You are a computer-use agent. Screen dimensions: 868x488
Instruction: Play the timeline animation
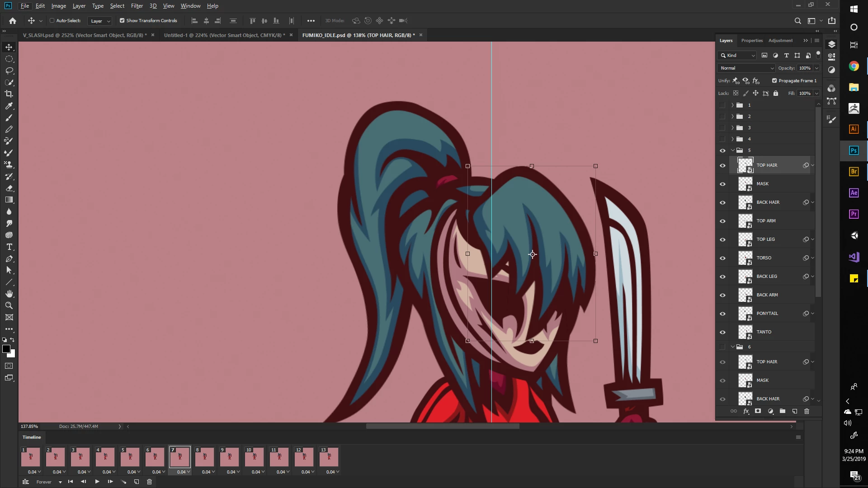97,482
